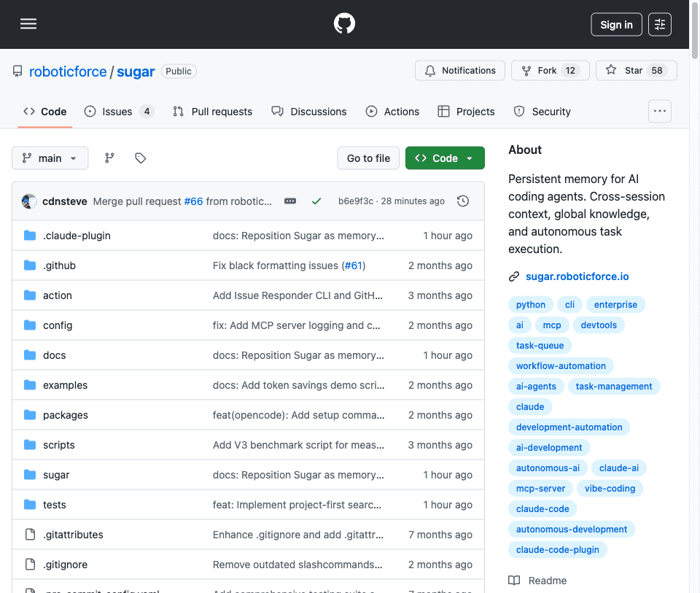Click the .claude-plugin folder icon
Viewport: 700px width, 593px height.
(x=30, y=236)
